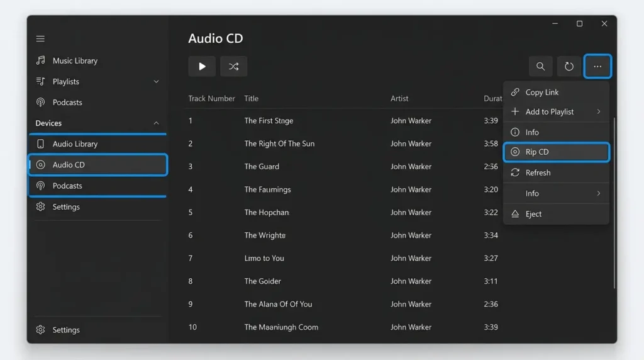Screen dimensions: 644x360
Task: Click the search magnifier icon
Action: pyautogui.click(x=540, y=66)
